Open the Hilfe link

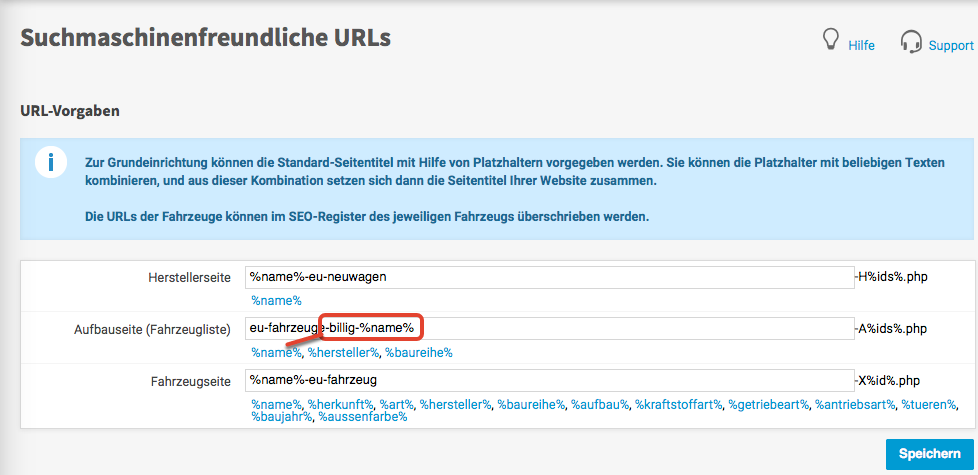pos(861,45)
